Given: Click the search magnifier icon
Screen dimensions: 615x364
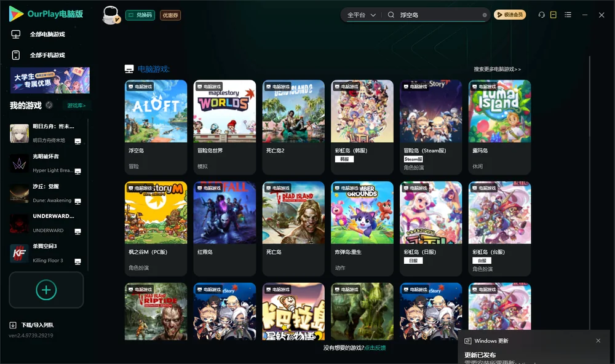Looking at the screenshot, I should (391, 15).
